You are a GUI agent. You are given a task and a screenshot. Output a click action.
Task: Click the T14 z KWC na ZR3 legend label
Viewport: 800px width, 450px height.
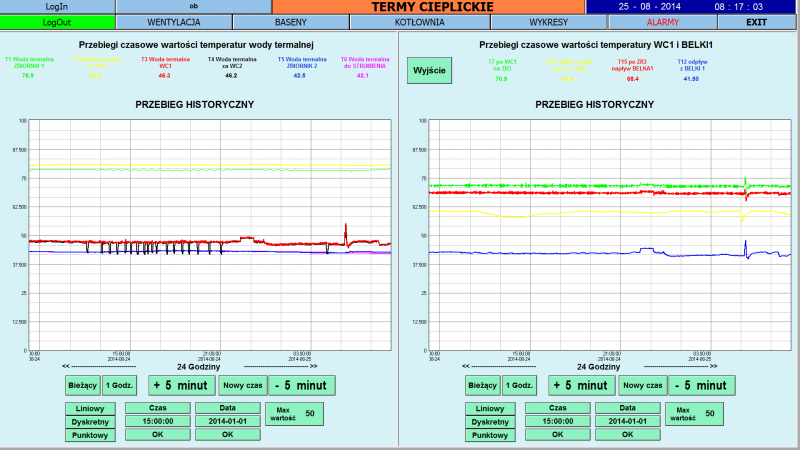(568, 65)
